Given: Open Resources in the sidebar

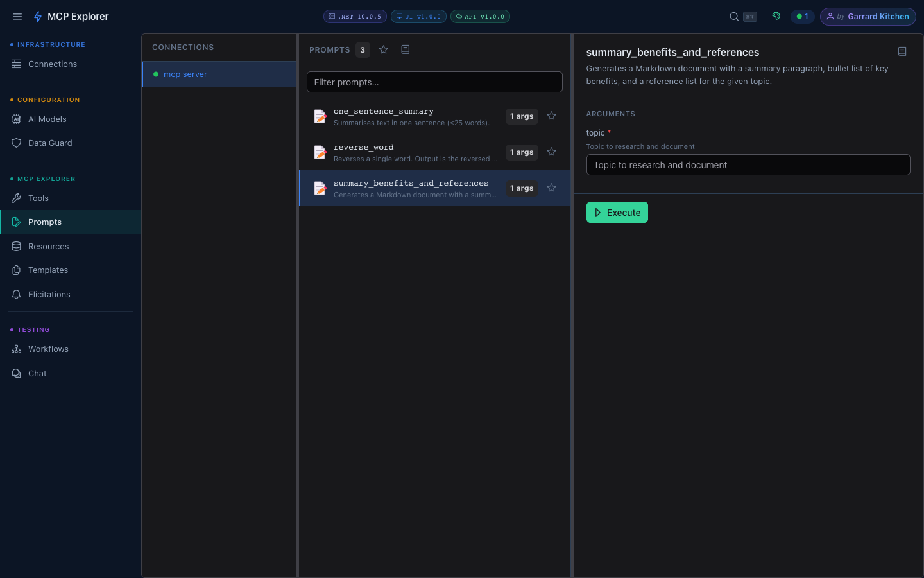Looking at the screenshot, I should [48, 247].
